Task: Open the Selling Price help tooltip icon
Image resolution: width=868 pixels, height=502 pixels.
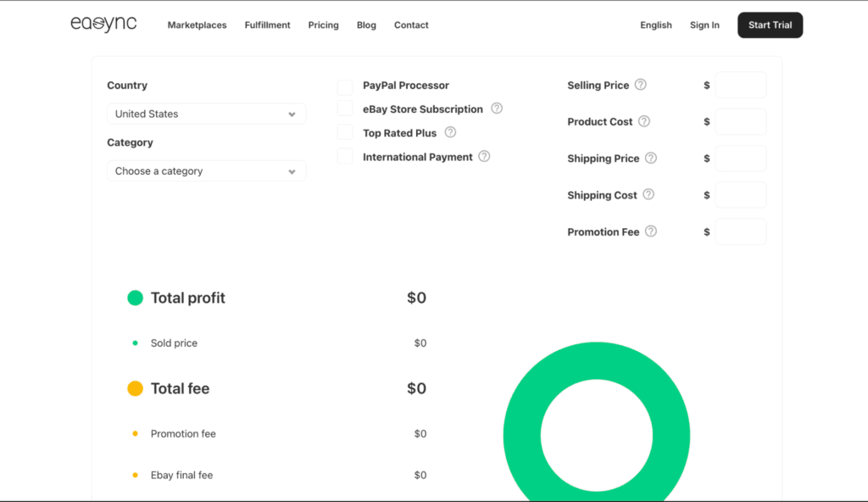Action: (642, 85)
